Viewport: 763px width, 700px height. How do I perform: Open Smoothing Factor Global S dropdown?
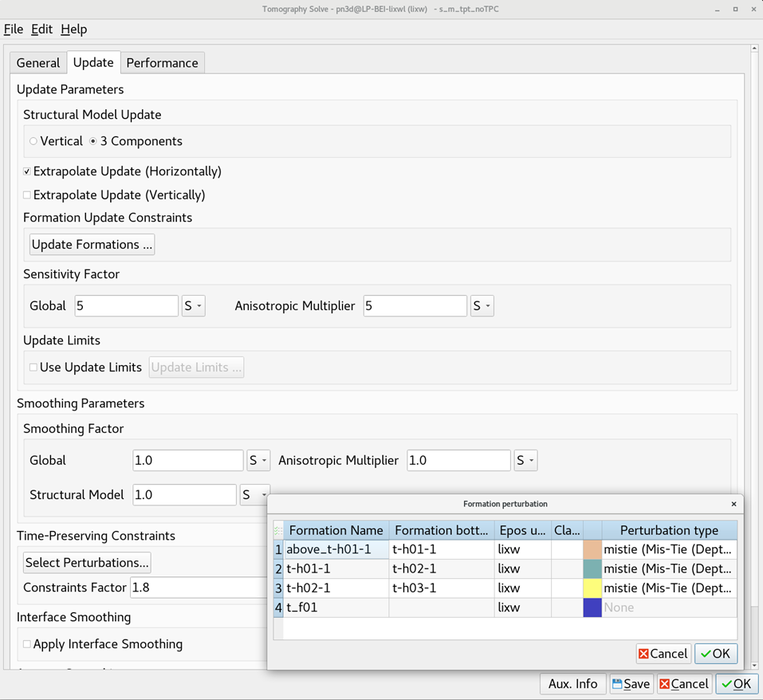pos(258,460)
